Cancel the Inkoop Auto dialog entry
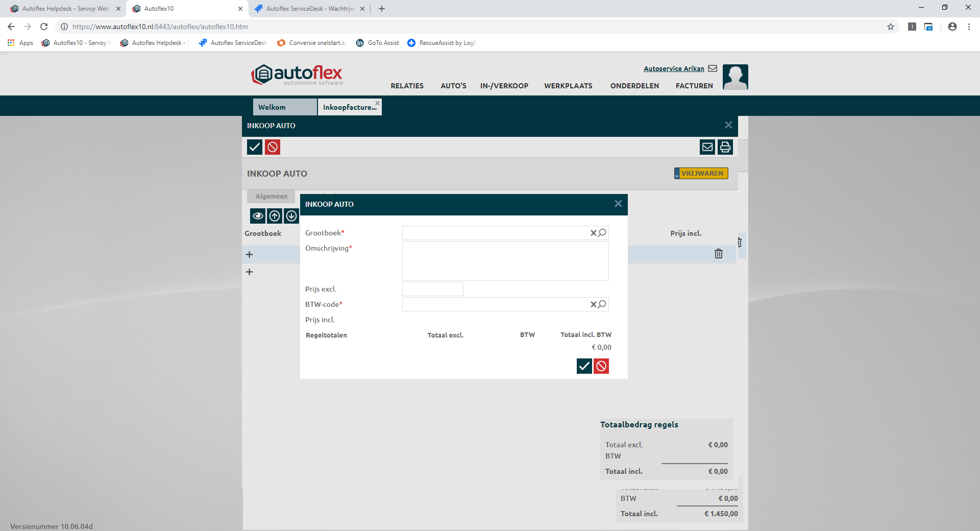Viewport: 980px width, 531px height. click(x=601, y=366)
